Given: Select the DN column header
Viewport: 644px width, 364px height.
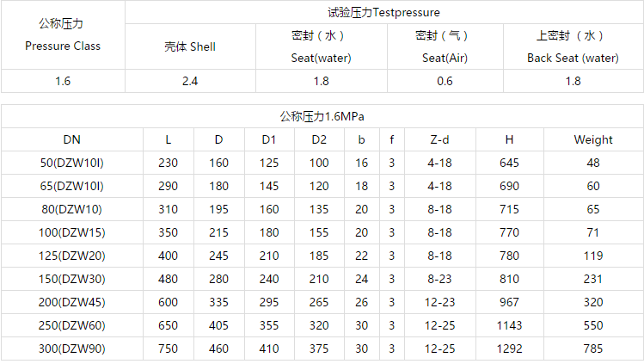Looking at the screenshot, I should (x=72, y=139).
